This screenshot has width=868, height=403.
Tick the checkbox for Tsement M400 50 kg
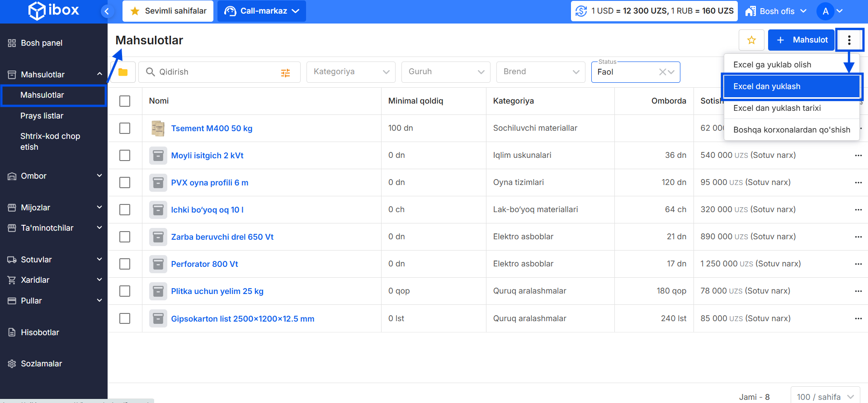(125, 128)
